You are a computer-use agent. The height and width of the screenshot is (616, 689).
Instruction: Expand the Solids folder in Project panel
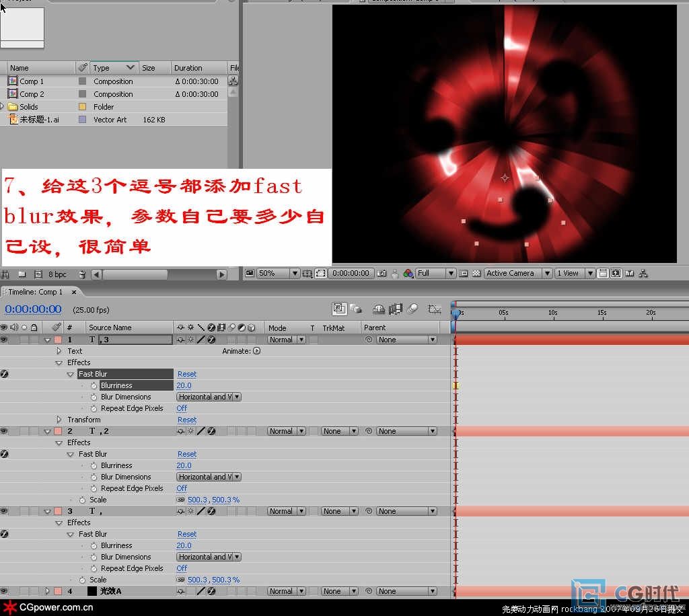[2, 107]
